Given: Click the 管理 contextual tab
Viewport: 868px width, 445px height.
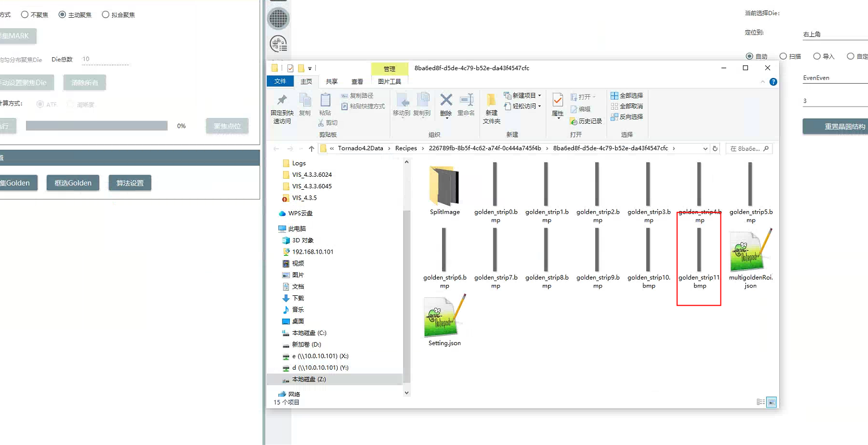Looking at the screenshot, I should (390, 69).
